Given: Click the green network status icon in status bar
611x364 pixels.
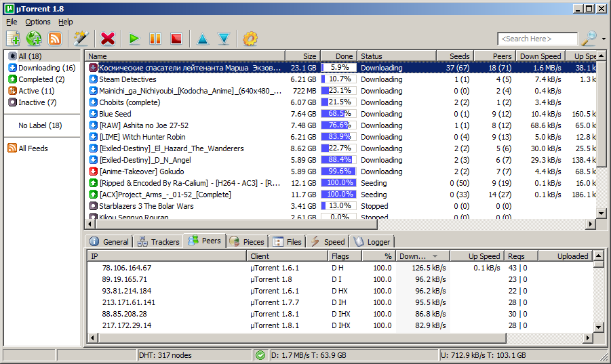Looking at the screenshot, I should pyautogui.click(x=260, y=355).
